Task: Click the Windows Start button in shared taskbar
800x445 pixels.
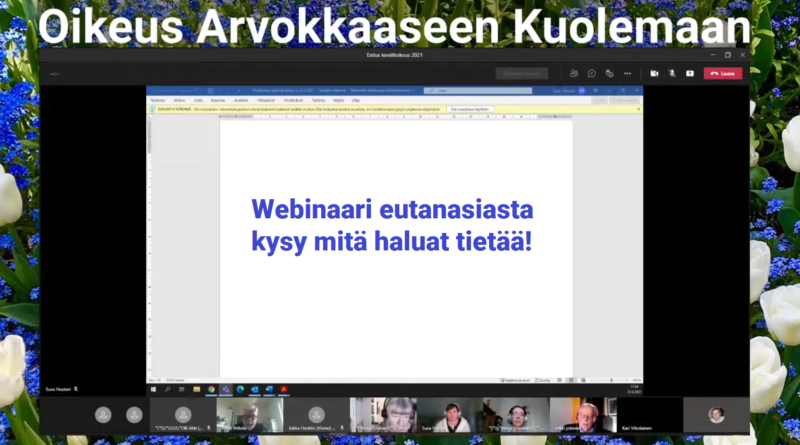Action: pos(153,389)
